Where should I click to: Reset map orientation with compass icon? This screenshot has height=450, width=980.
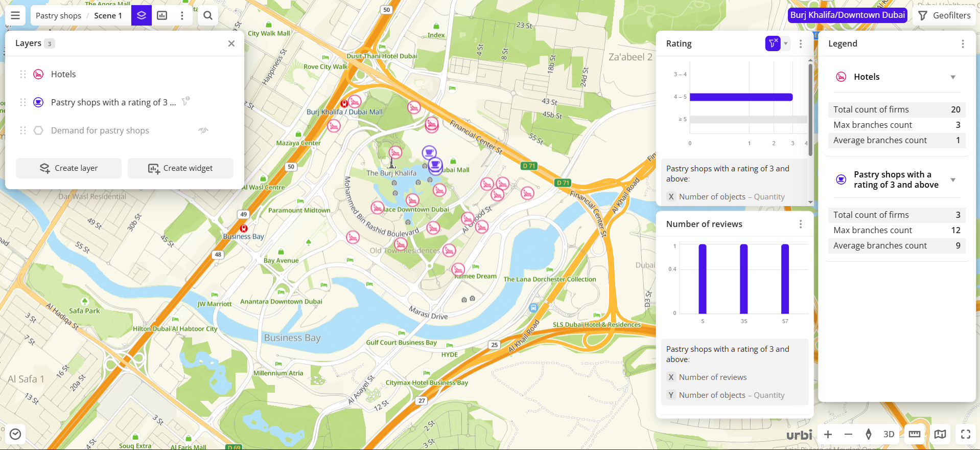pos(868,434)
